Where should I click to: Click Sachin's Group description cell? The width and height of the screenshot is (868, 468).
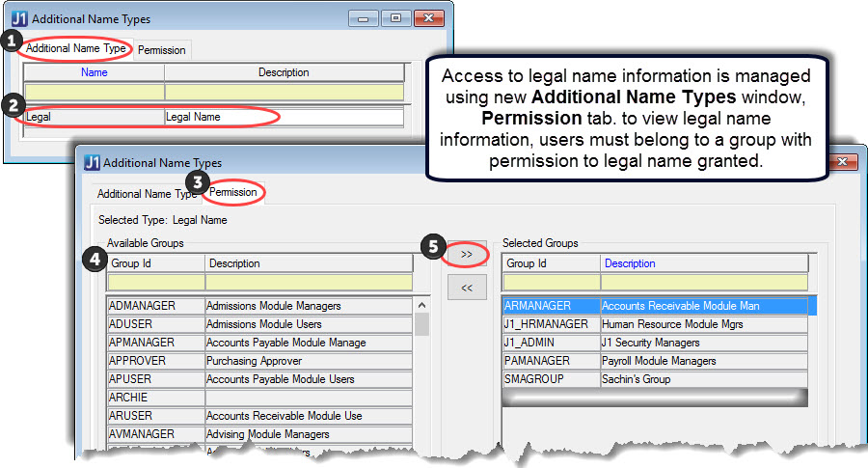point(704,379)
